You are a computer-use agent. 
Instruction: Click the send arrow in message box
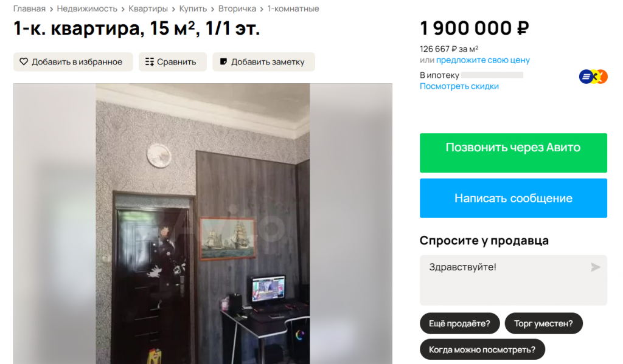click(595, 267)
